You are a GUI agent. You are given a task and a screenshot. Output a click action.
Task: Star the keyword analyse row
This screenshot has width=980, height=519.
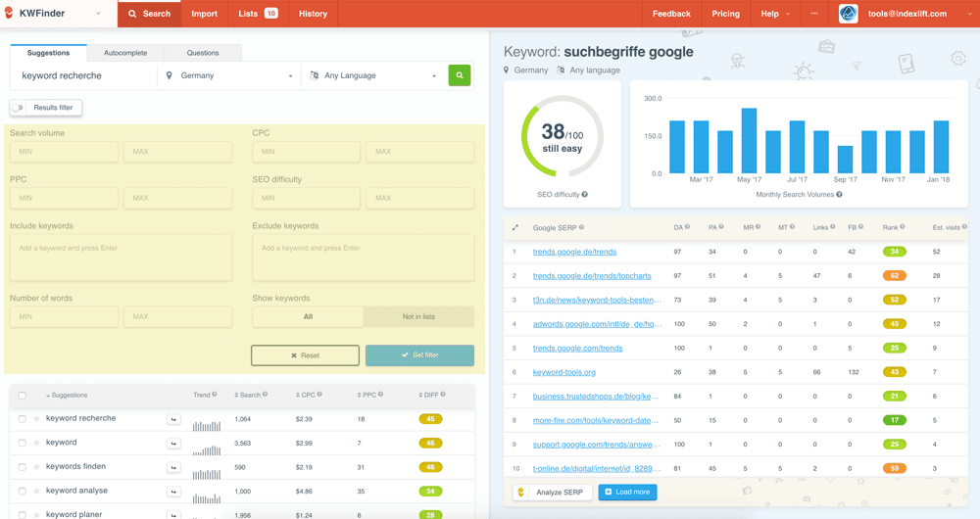point(37,491)
